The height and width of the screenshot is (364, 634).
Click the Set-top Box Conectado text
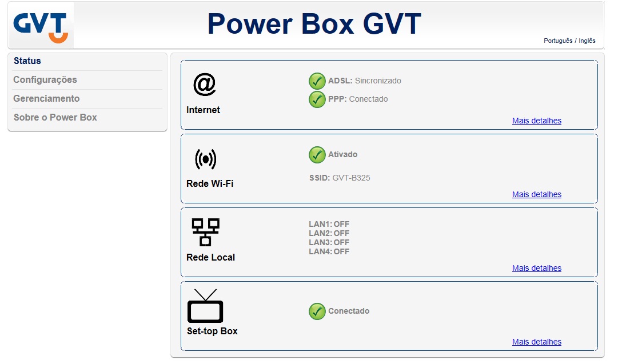pyautogui.click(x=349, y=311)
